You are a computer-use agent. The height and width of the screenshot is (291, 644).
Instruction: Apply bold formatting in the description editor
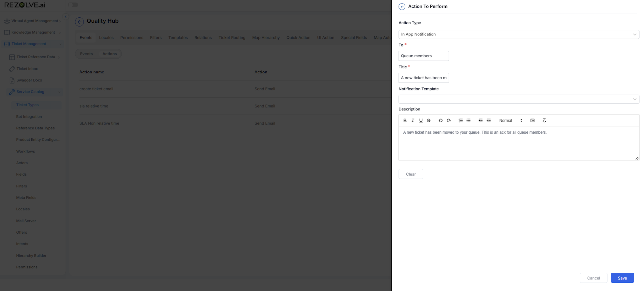click(x=405, y=120)
